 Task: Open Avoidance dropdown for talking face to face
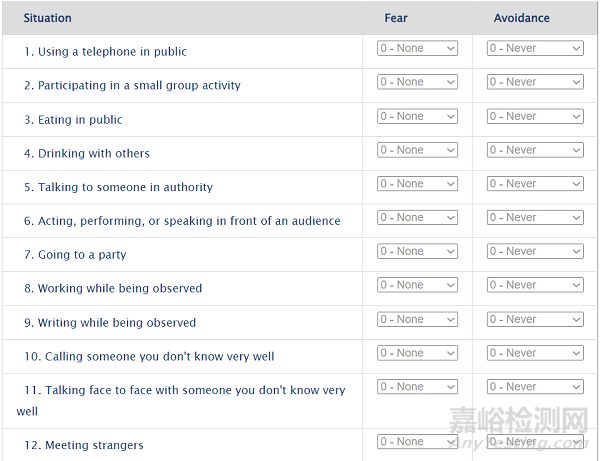click(535, 387)
